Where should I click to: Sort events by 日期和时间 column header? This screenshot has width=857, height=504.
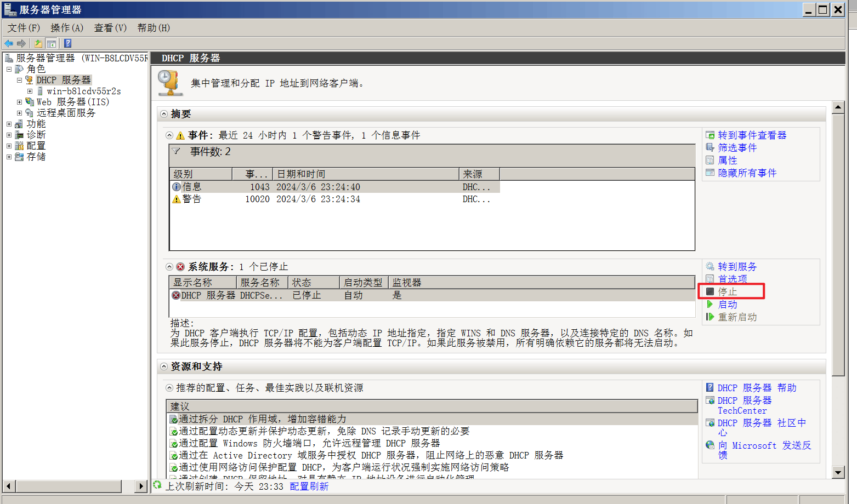pyautogui.click(x=366, y=174)
